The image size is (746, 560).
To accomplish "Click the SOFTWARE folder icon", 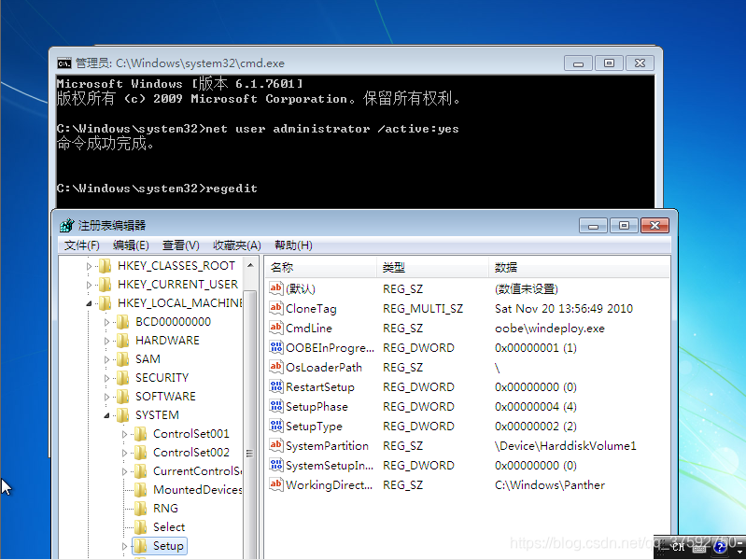I will (122, 397).
